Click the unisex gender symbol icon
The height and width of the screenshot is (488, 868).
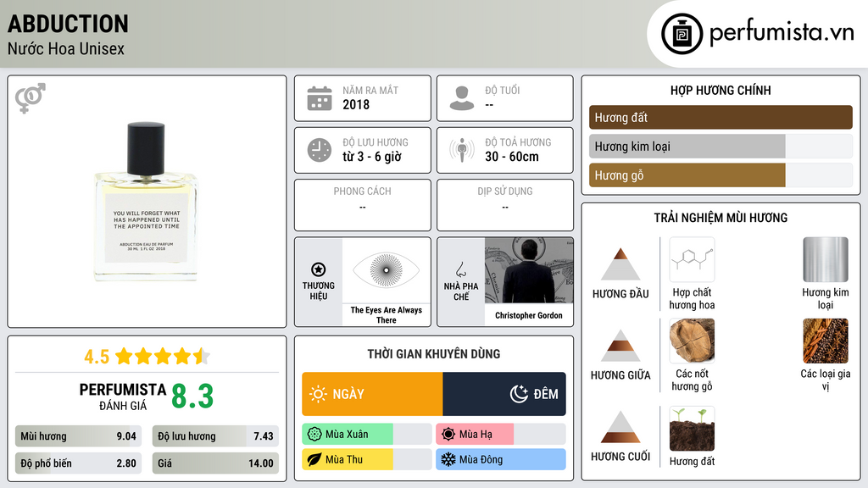pyautogui.click(x=30, y=98)
